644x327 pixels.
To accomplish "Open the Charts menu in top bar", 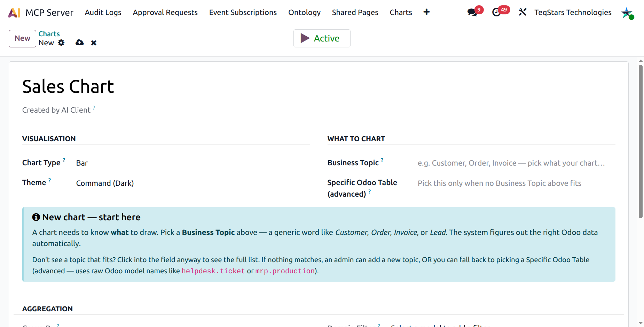I will (x=401, y=13).
